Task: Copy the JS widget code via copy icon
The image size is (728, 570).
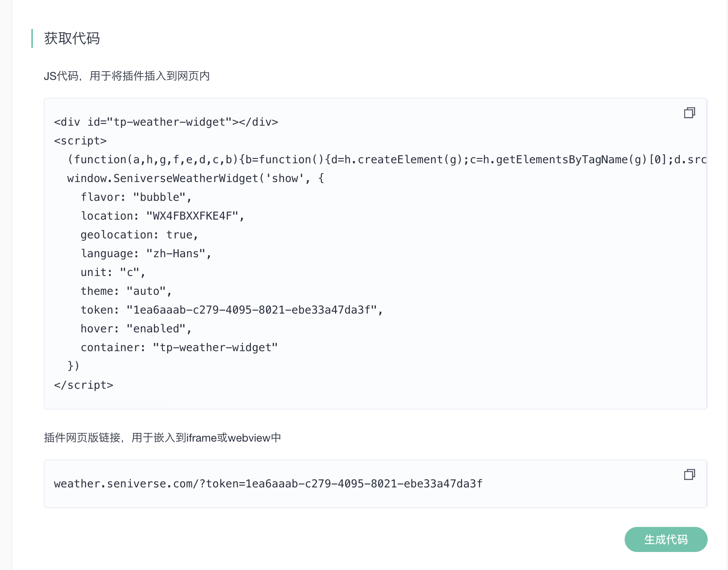Action: point(689,113)
